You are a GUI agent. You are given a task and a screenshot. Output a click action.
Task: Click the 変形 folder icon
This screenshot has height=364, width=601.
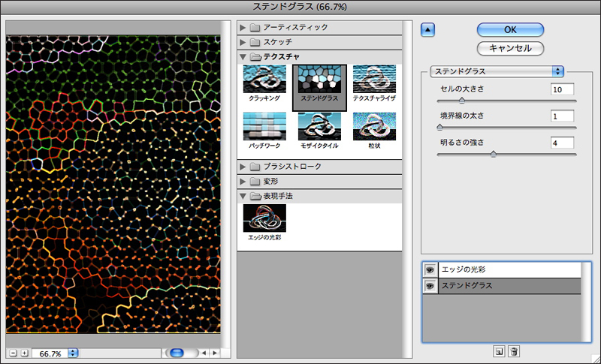(255, 181)
